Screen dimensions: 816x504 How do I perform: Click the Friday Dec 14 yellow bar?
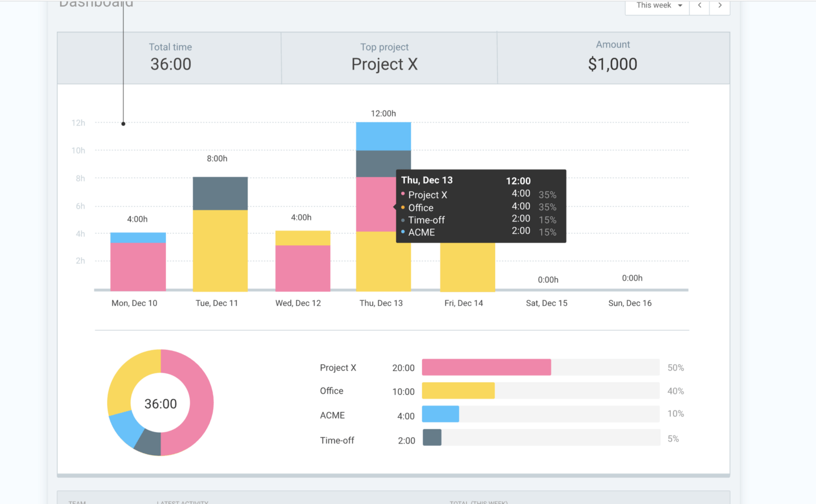467,267
